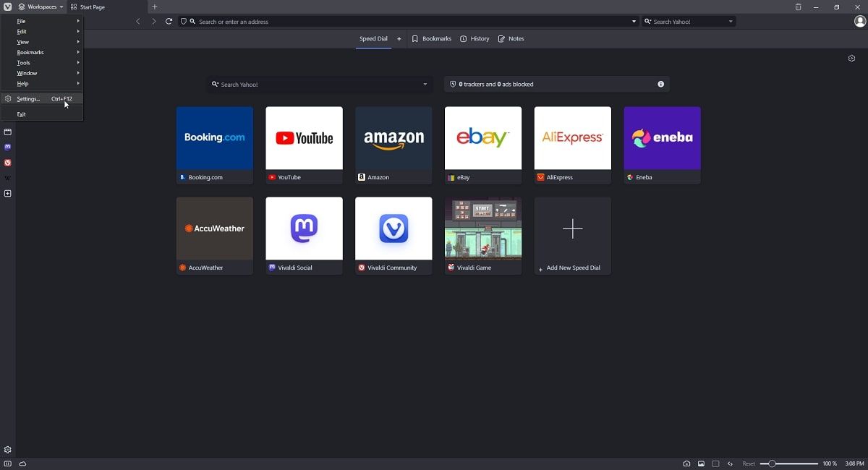
Task: Open the Workspaces dropdown
Action: pyautogui.click(x=41, y=7)
